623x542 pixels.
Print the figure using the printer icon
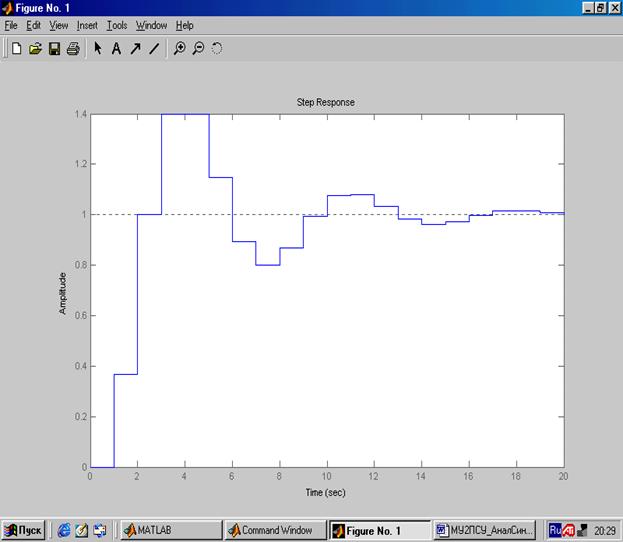[x=72, y=48]
